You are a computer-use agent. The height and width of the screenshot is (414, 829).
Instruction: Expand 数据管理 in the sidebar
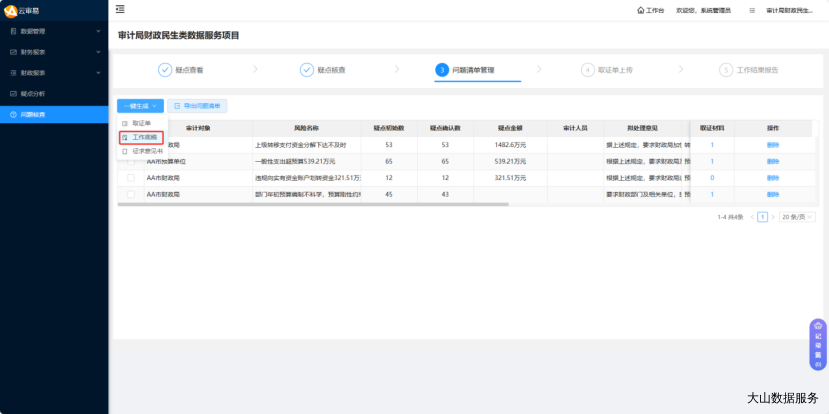tap(54, 31)
